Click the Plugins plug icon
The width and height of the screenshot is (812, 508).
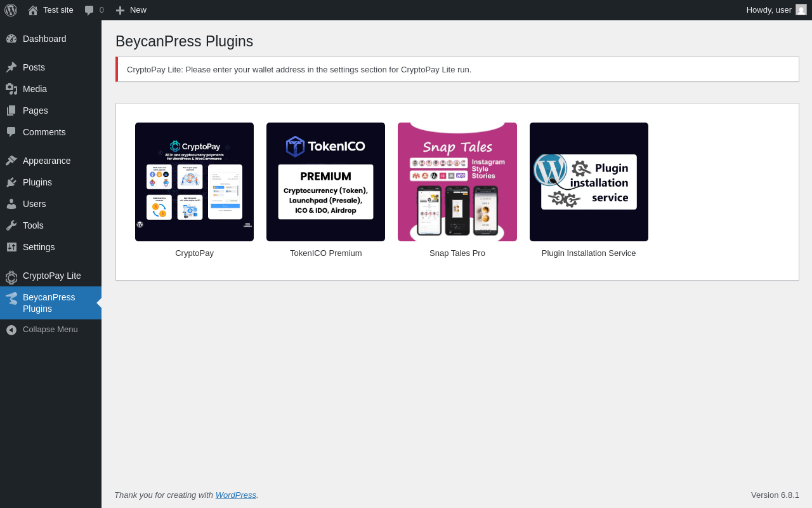tap(11, 182)
